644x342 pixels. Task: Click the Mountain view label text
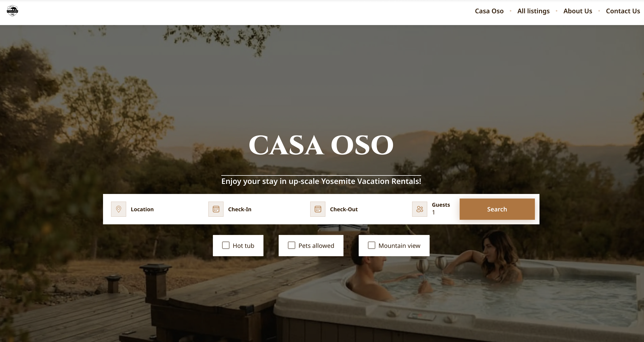coord(399,246)
